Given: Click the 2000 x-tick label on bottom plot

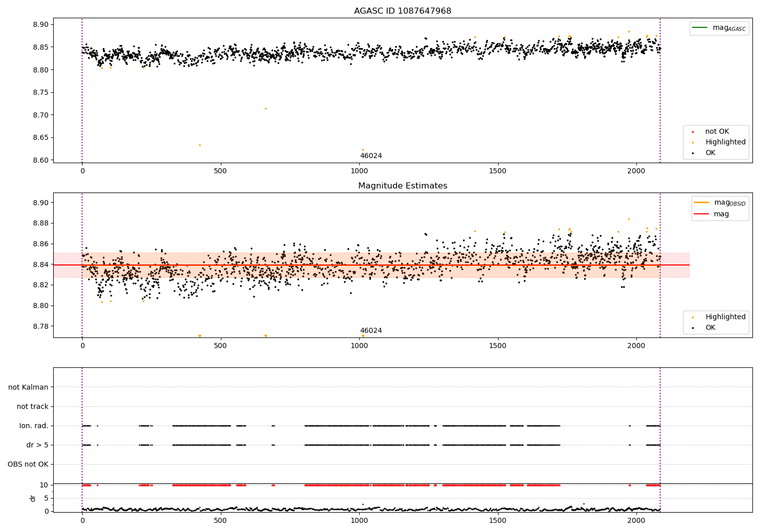Looking at the screenshot, I should (x=636, y=520).
